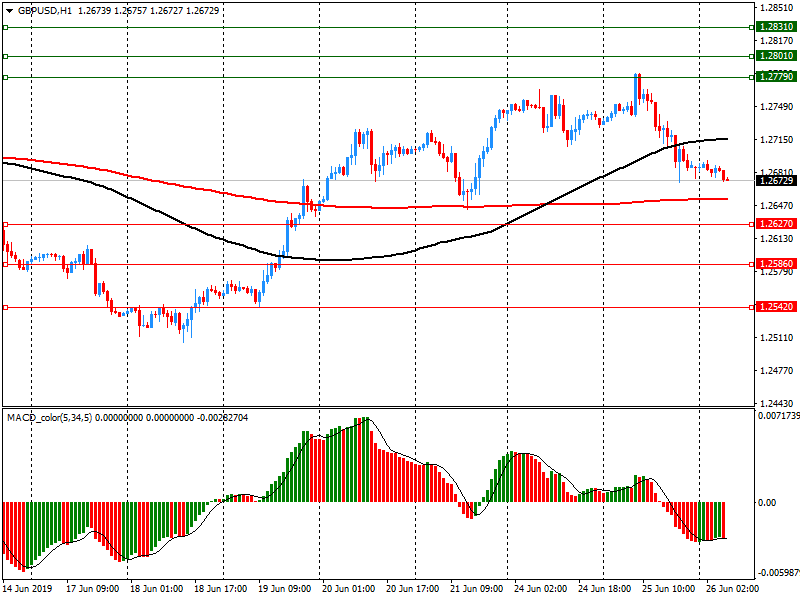Screen dimensions: 800x600
Task: Click right handle of the 1.26270 line
Action: point(752,224)
